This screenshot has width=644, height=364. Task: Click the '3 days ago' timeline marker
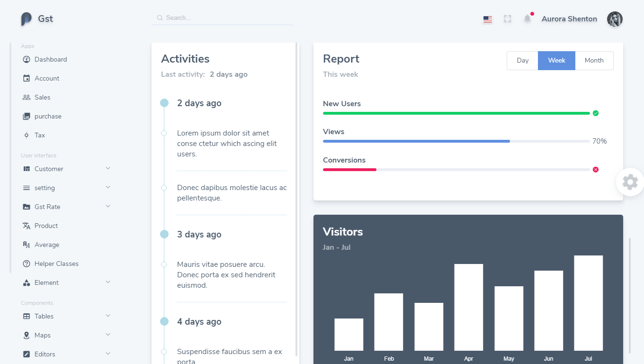(x=164, y=234)
